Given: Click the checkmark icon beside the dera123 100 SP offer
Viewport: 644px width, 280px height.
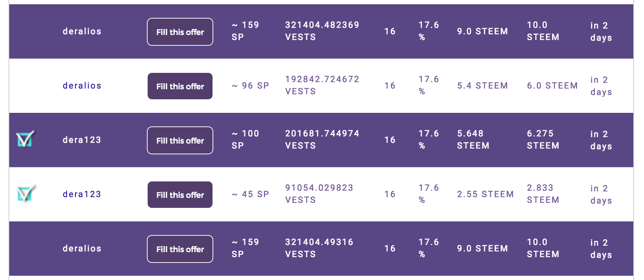Looking at the screenshot, I should click(x=25, y=139).
